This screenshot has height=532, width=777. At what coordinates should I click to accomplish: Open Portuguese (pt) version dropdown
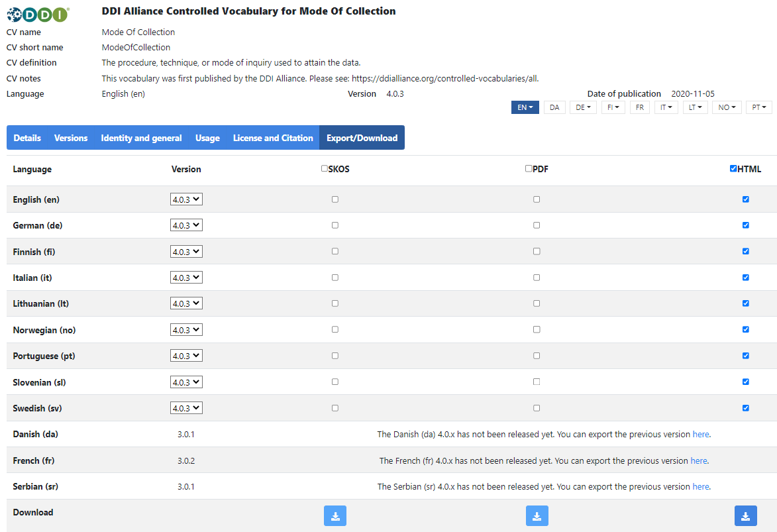[186, 356]
